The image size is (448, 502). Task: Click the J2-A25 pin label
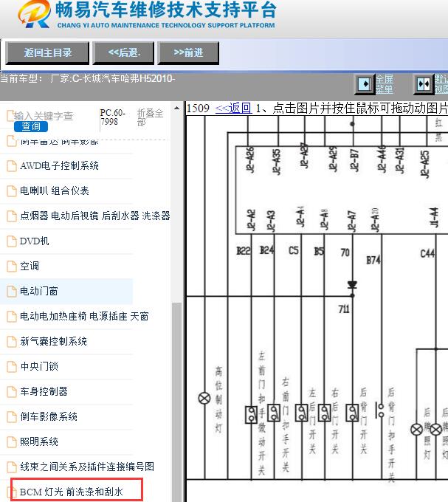pos(424,164)
